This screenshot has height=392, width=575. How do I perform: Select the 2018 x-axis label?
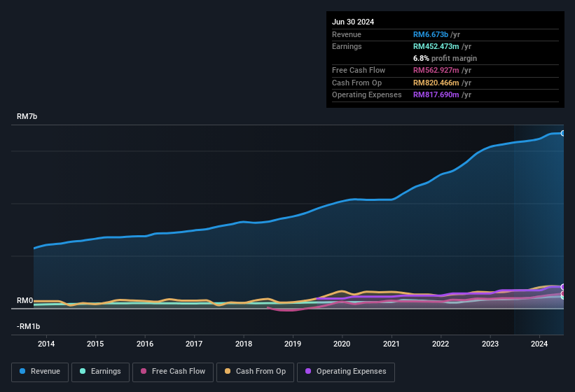coord(244,344)
